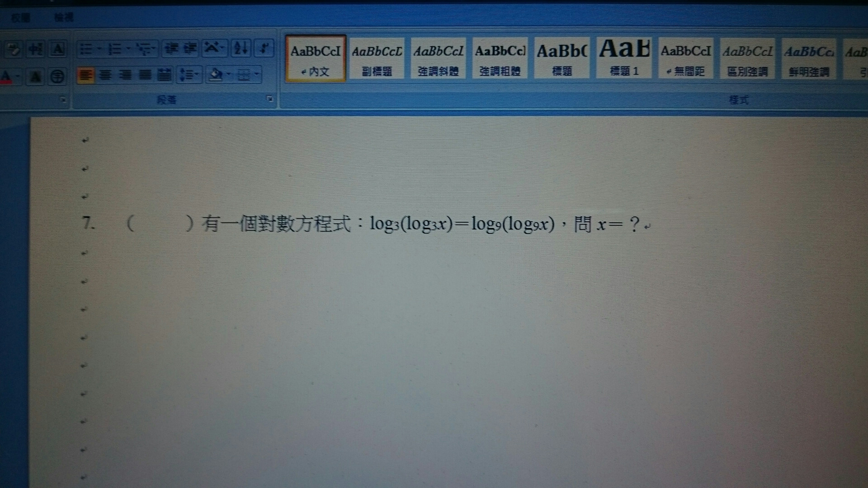
Task: Click inside the empty answer parentheses
Action: (x=160, y=223)
